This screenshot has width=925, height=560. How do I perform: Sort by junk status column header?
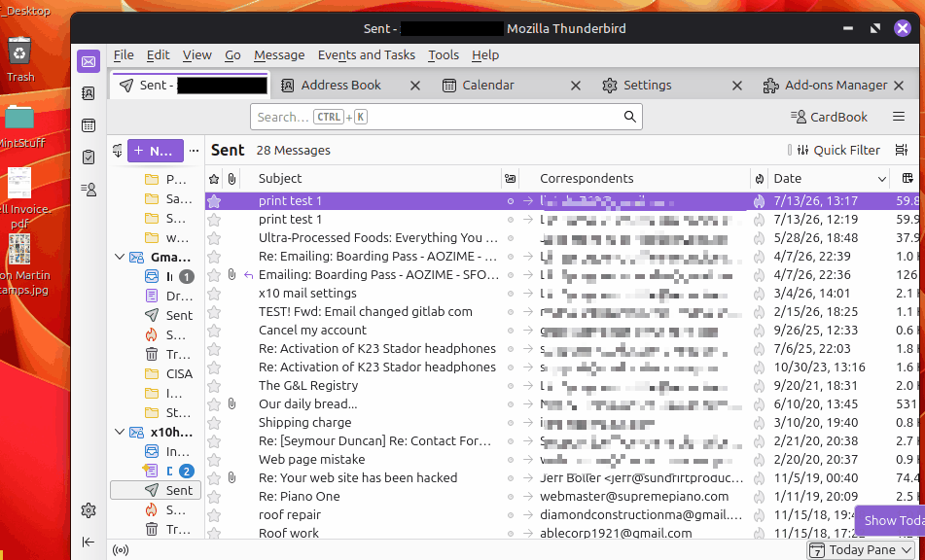pos(760,179)
